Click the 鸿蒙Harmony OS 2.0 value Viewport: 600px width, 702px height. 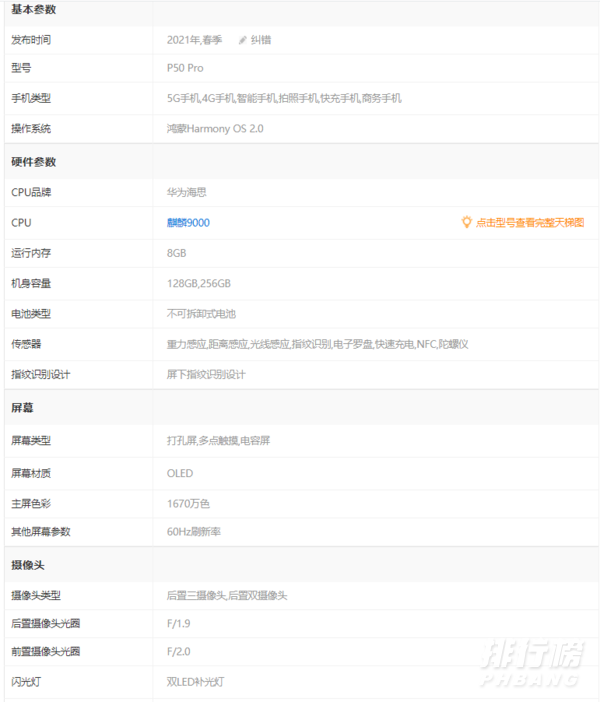pos(215,129)
